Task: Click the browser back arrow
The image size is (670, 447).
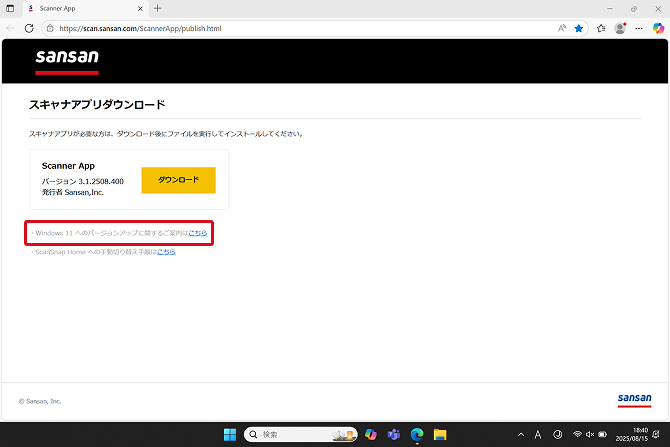Action: (x=10, y=29)
